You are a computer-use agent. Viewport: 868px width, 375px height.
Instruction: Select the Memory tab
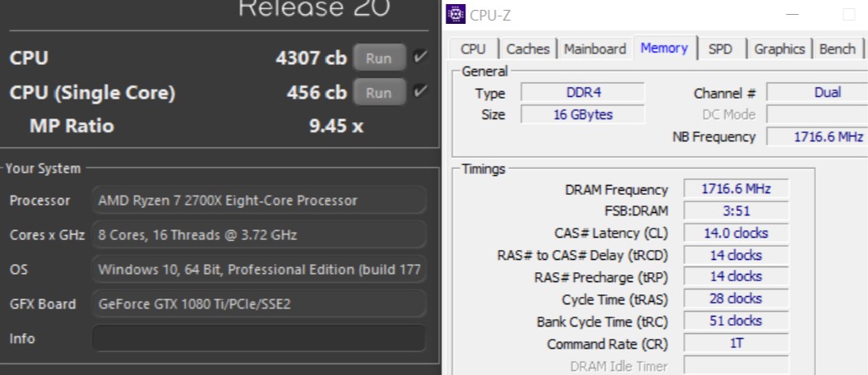click(x=663, y=49)
